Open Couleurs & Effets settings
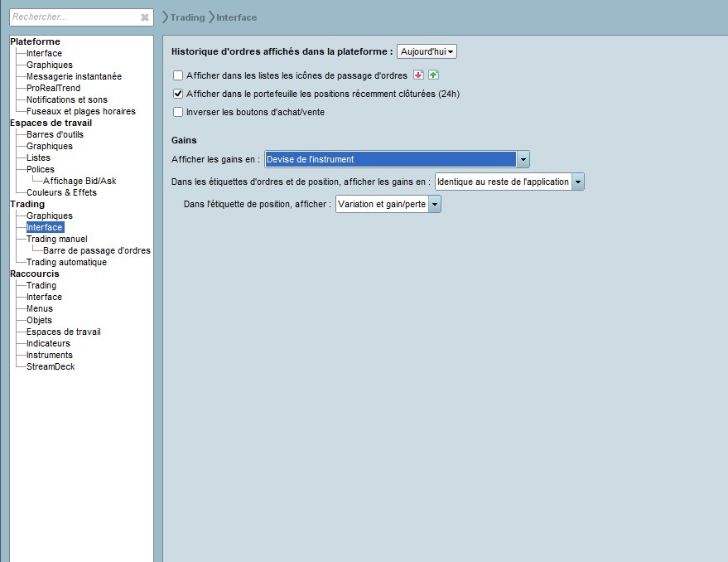 (x=61, y=192)
